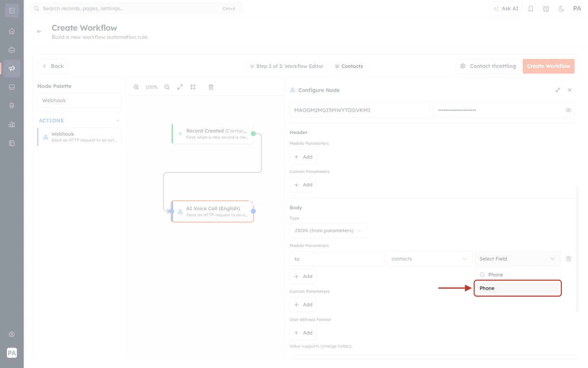Viewport: 588px width, 368px height.
Task: Add a Header module parameter
Action: (x=303, y=157)
